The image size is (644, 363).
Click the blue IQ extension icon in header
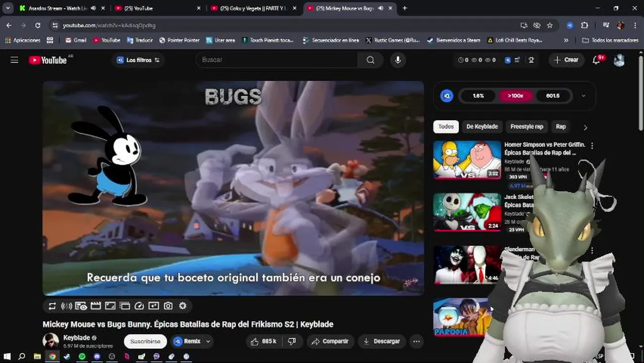(508, 60)
